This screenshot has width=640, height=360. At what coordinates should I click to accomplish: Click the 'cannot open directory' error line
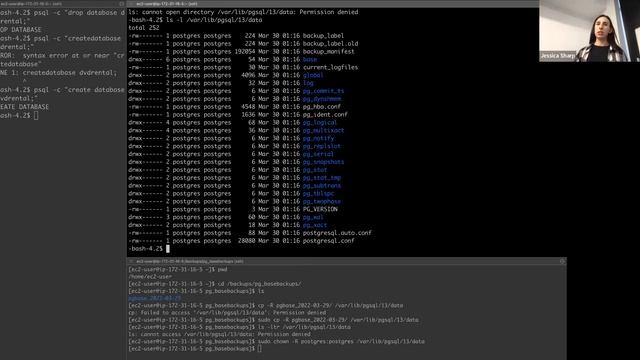click(x=243, y=12)
